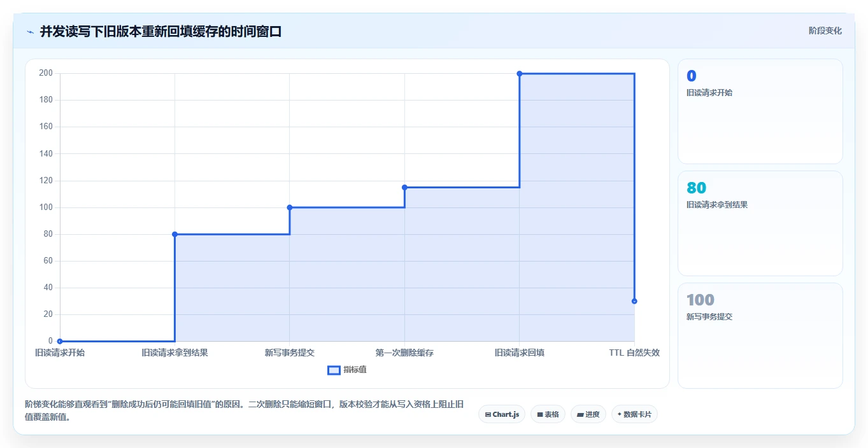Click the data point at TTL 自然失效
The width and height of the screenshot is (868, 448).
(634, 301)
